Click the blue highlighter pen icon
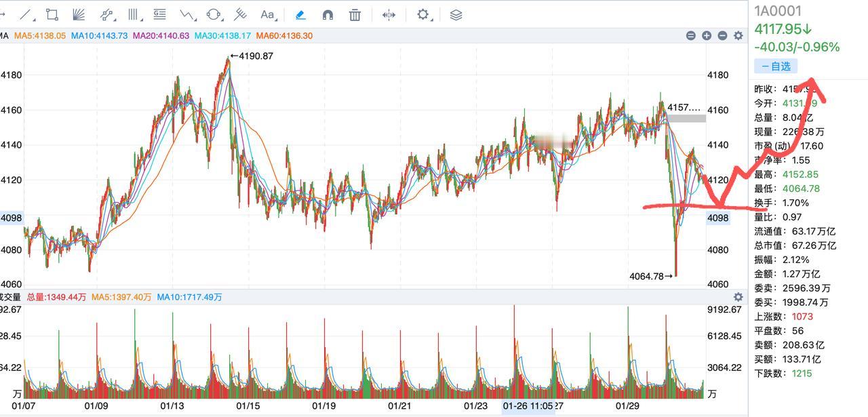The image size is (868, 417). point(300,14)
